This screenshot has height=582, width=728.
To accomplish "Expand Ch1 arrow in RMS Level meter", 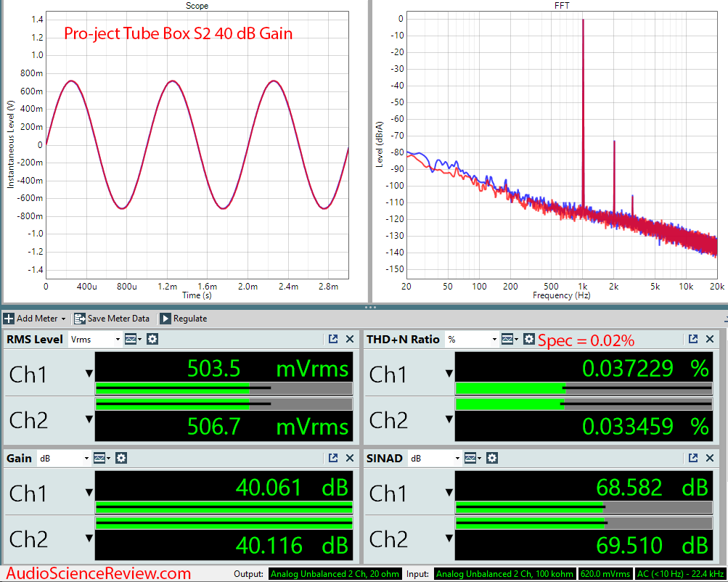I will point(89,374).
